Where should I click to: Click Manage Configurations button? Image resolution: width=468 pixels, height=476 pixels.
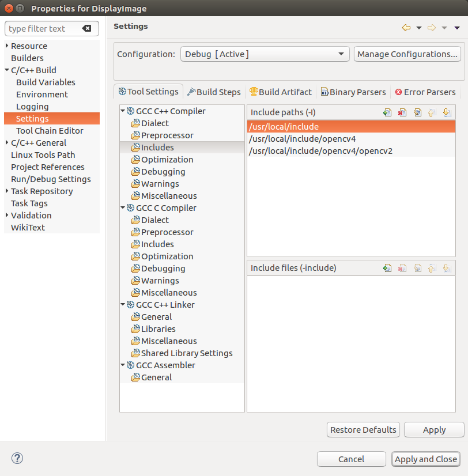pyautogui.click(x=407, y=54)
